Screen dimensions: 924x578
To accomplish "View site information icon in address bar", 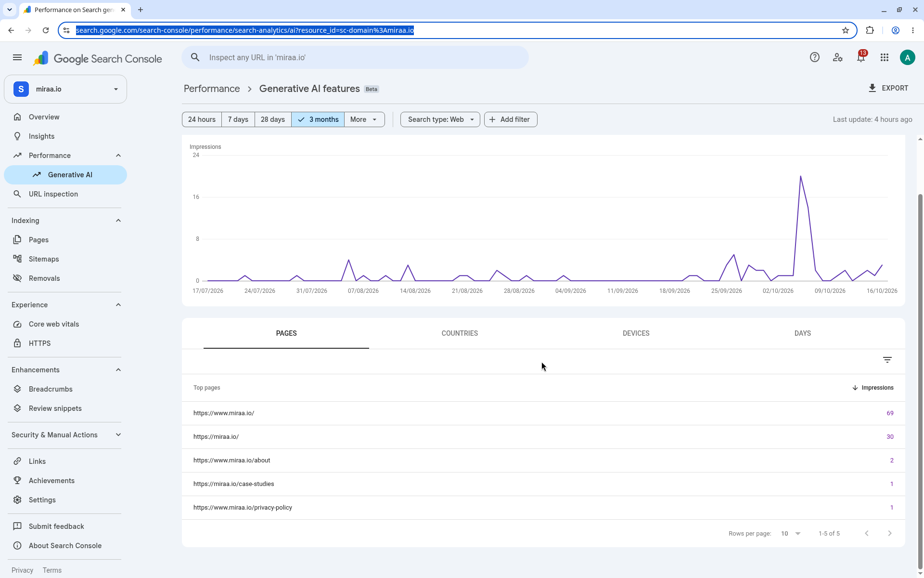I will click(x=66, y=30).
